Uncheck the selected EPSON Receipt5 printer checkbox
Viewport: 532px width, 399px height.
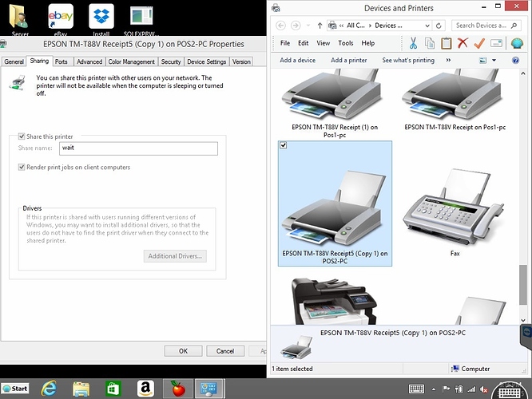click(284, 145)
